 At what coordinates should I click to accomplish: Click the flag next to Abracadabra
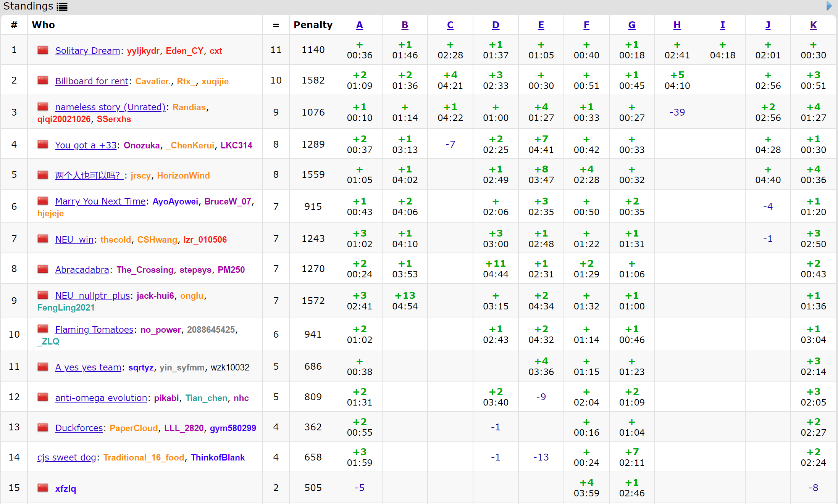[43, 269]
